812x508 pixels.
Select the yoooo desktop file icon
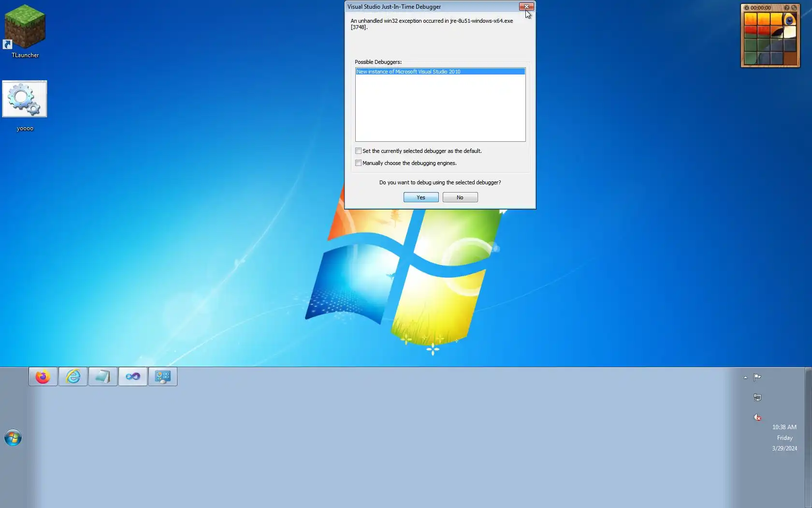point(25,105)
